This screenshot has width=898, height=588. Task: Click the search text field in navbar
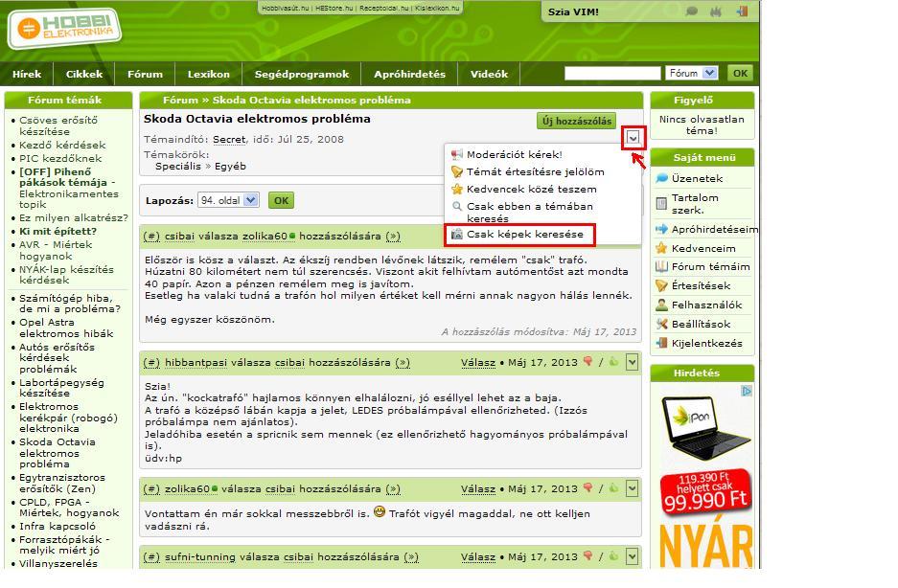point(612,73)
